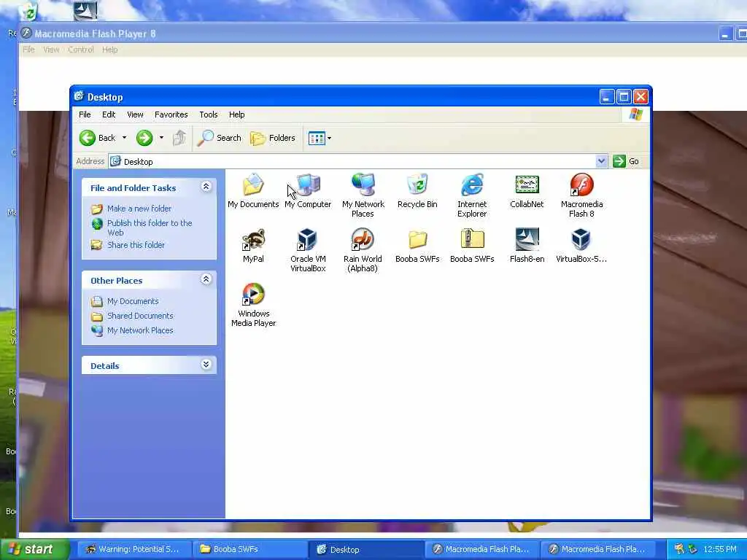
Task: Minimize the Macromedia Flash Player 8 window
Action: [725, 34]
